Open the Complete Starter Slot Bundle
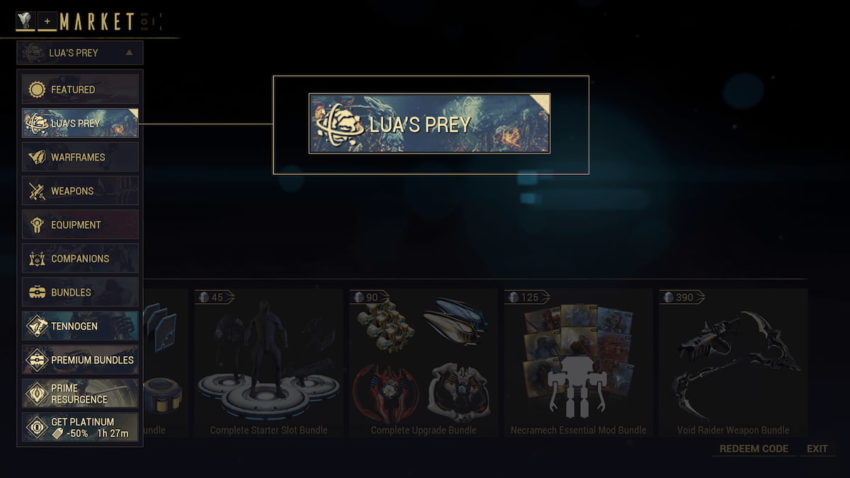The height and width of the screenshot is (478, 850). click(268, 363)
